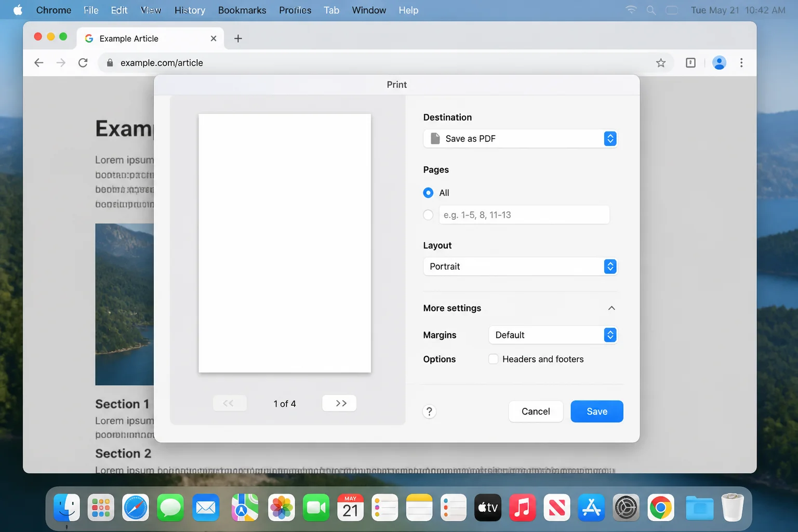Open Launchpad from the dock
The height and width of the screenshot is (532, 798).
(x=101, y=508)
